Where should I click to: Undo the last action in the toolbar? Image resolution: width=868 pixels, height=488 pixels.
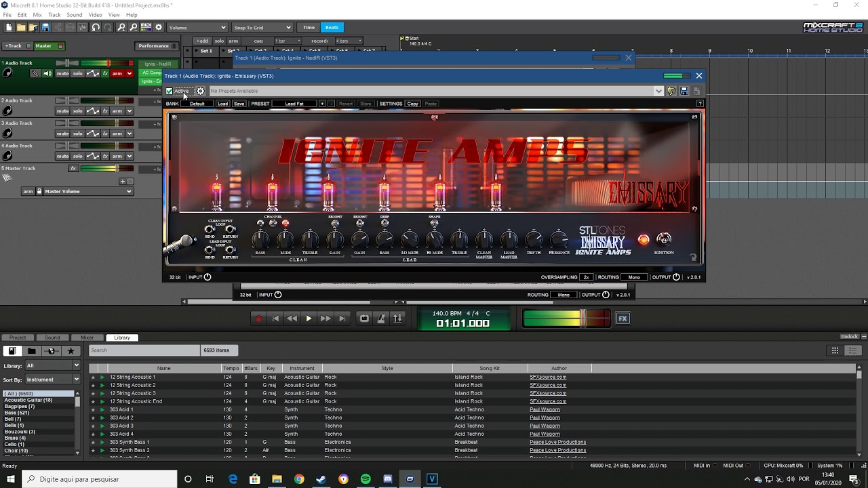click(x=96, y=27)
